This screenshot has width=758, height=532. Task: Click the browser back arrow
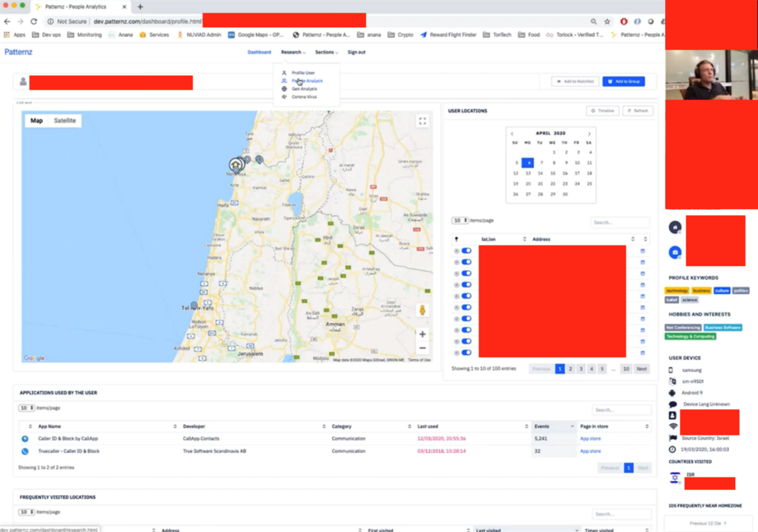click(7, 22)
